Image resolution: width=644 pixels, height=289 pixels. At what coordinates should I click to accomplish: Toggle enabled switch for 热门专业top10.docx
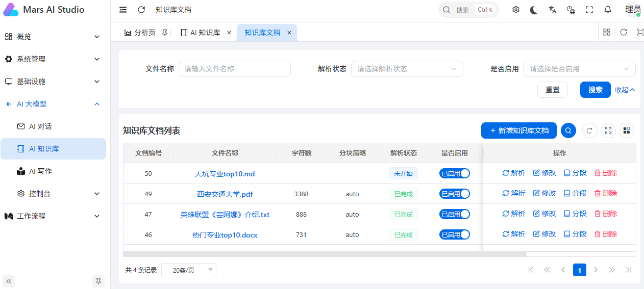point(455,234)
